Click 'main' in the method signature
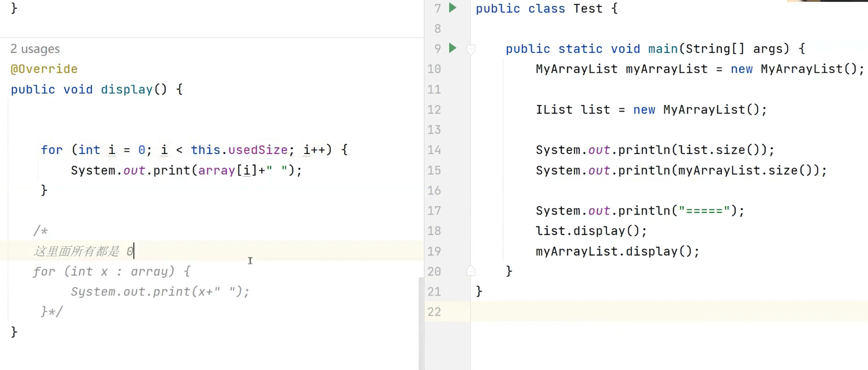The height and width of the screenshot is (370, 868). coord(663,49)
